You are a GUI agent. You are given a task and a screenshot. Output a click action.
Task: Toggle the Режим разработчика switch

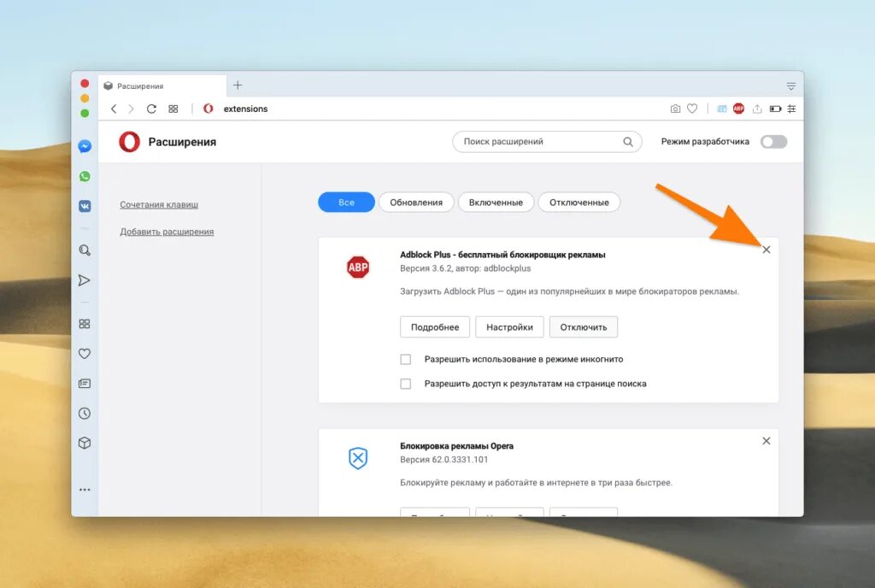click(773, 142)
